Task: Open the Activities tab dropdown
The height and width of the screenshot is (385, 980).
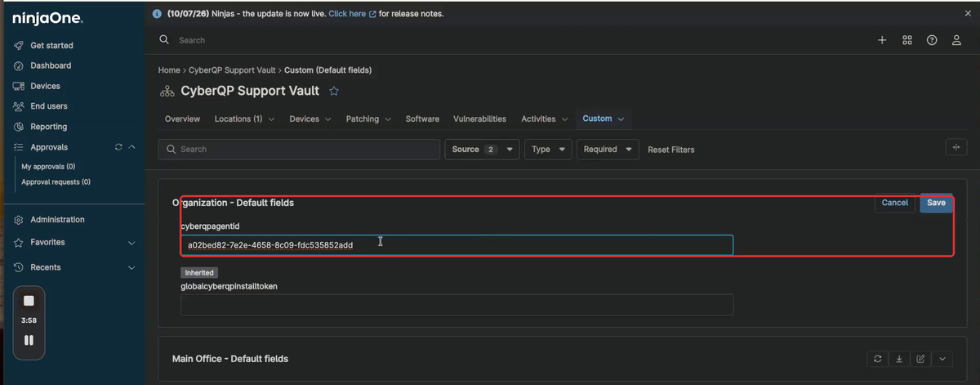Action: (544, 119)
